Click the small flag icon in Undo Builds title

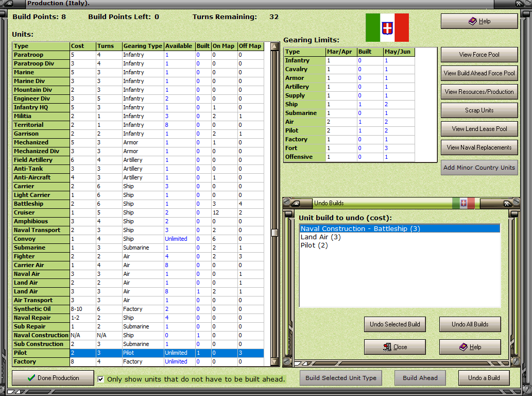point(464,203)
